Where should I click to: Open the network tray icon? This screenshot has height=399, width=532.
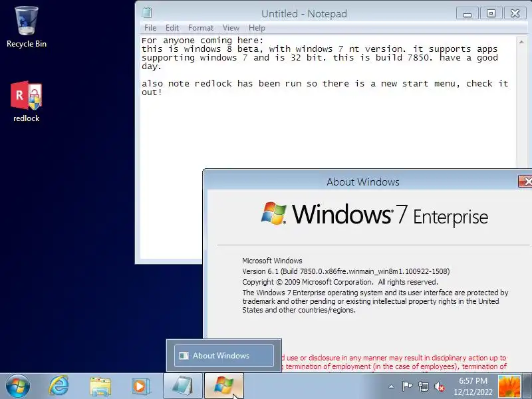click(x=424, y=386)
